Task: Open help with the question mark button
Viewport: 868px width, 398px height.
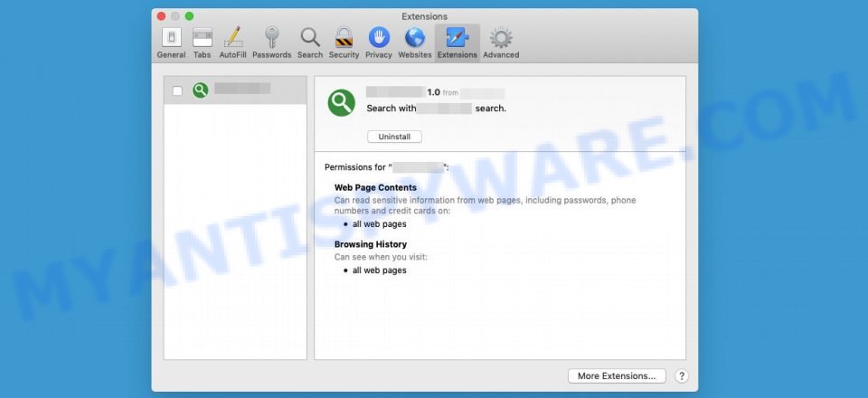Action: pos(682,376)
